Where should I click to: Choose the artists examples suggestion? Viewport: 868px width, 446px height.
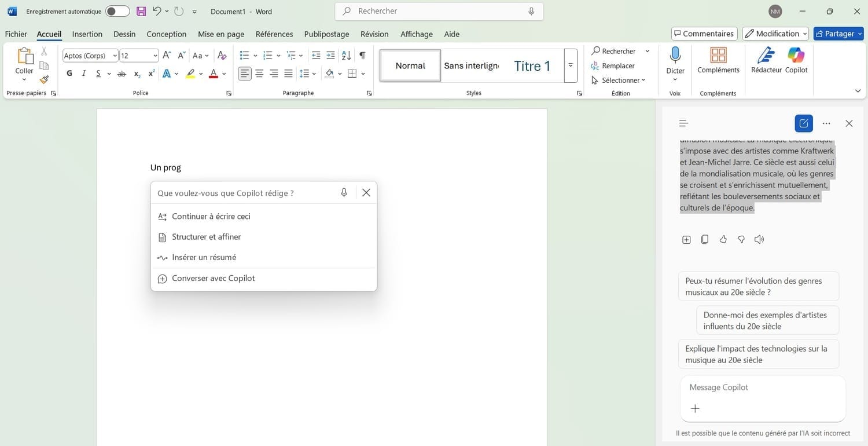(767, 320)
